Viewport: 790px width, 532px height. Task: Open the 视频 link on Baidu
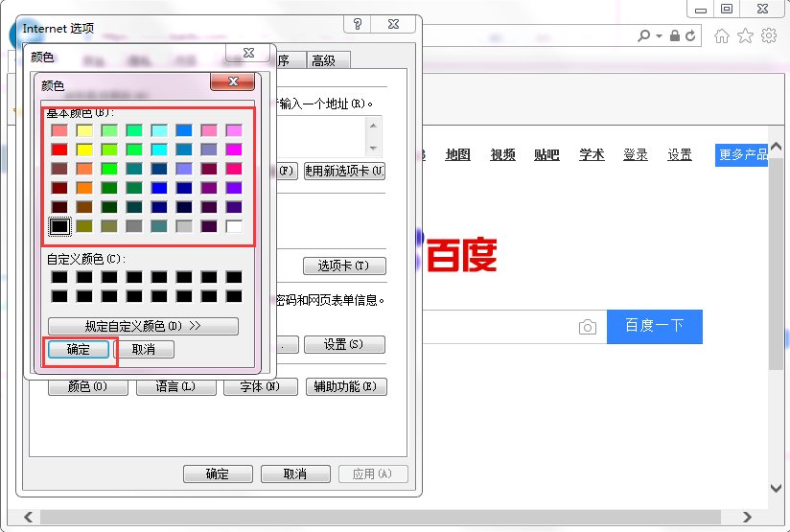[502, 154]
